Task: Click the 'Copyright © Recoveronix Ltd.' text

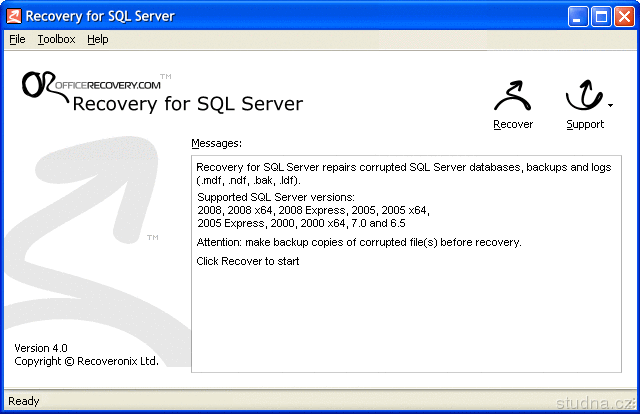Action: (86, 361)
